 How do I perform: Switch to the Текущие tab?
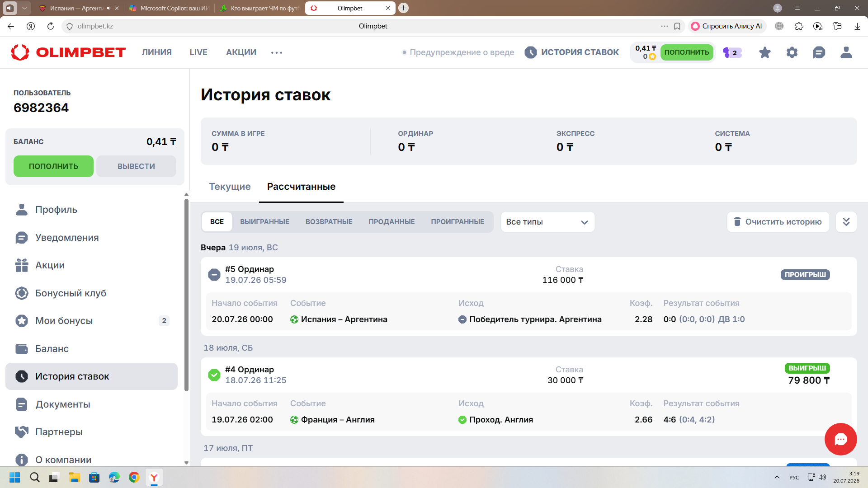coord(230,187)
